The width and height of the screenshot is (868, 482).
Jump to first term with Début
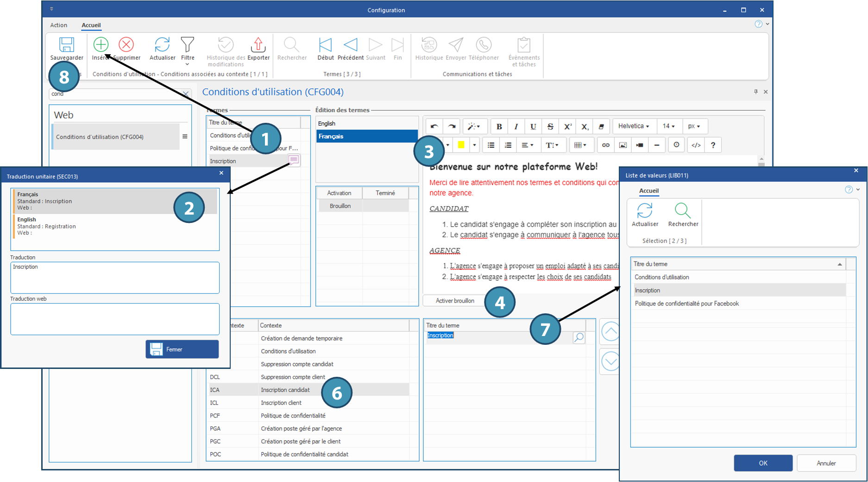tap(325, 45)
